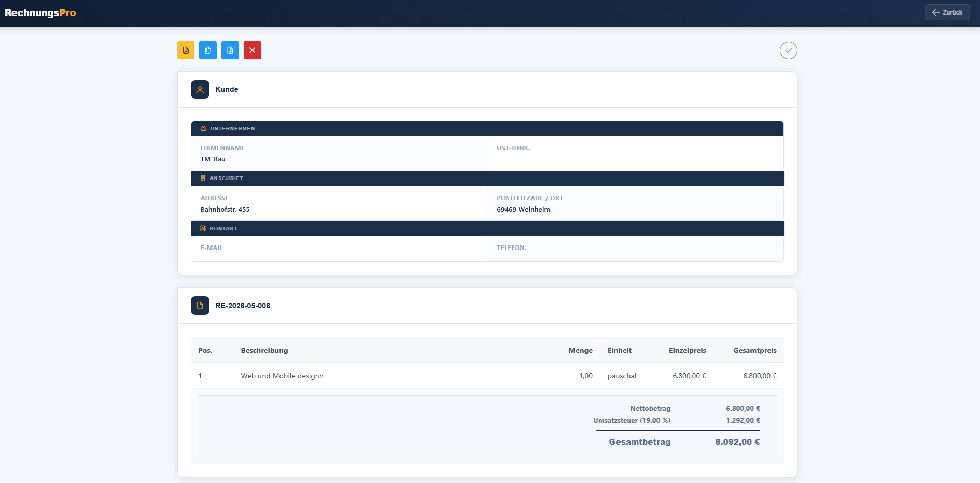Duplicate invoice with the copy icon
This screenshot has height=483, width=980.
208,50
